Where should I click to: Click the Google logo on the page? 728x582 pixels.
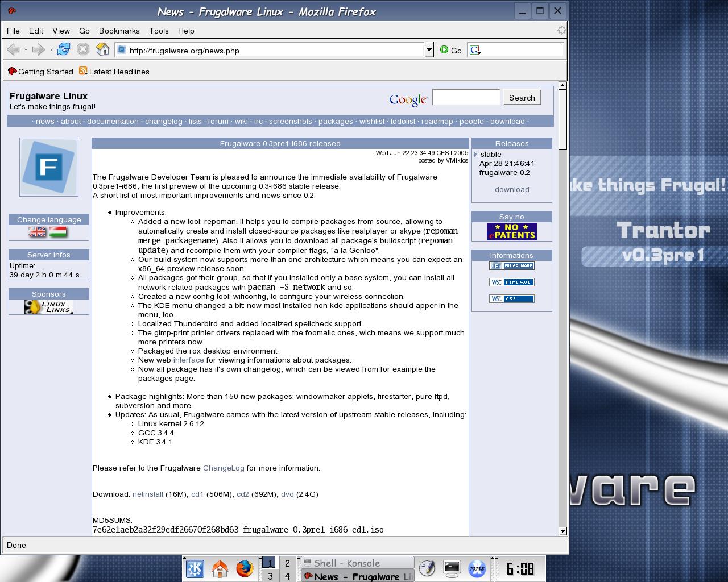(x=409, y=99)
